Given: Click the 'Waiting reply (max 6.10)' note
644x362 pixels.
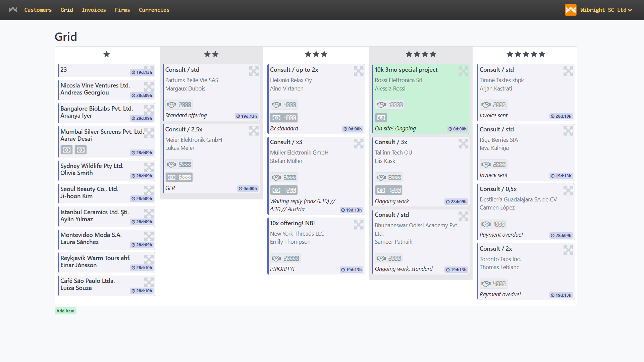Looking at the screenshot, I should [x=303, y=205].
